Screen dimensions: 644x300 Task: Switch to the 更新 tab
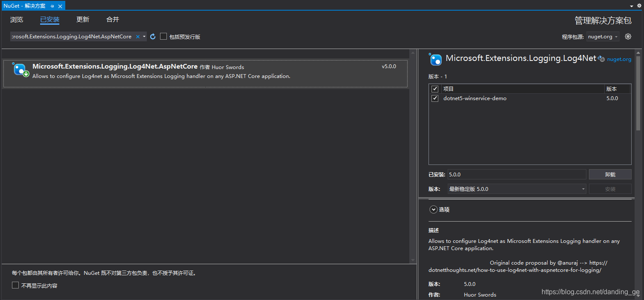tap(83, 20)
